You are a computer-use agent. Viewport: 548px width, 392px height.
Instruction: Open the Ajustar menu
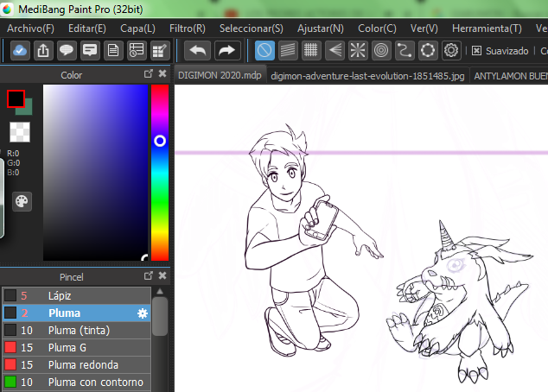click(321, 28)
